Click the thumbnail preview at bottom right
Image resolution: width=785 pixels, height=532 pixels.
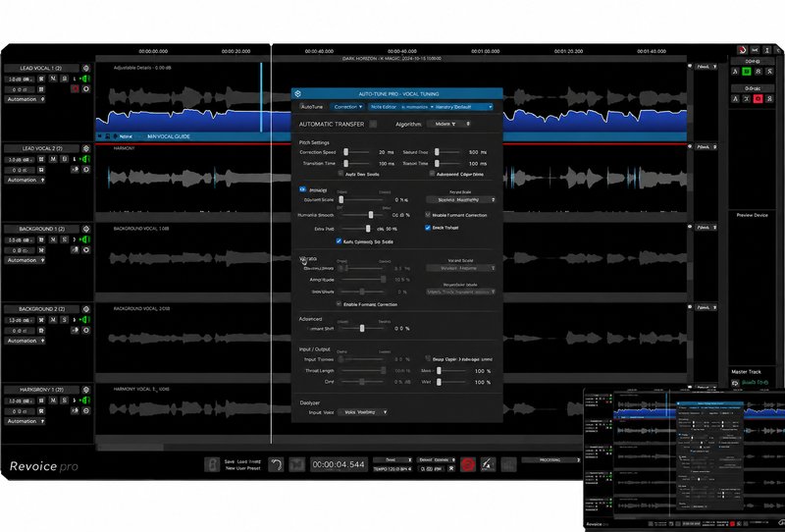(684, 458)
